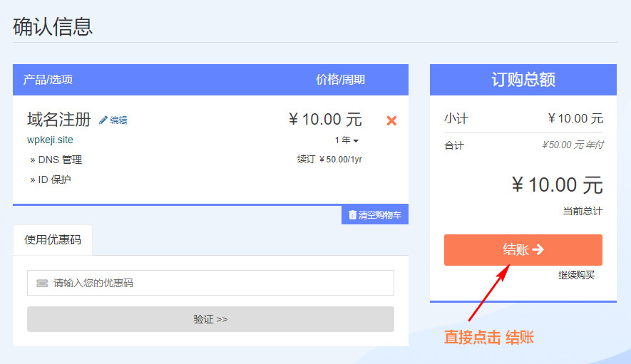631x364 pixels.
Task: Open the 1年 registration period dropdown
Action: (x=347, y=140)
